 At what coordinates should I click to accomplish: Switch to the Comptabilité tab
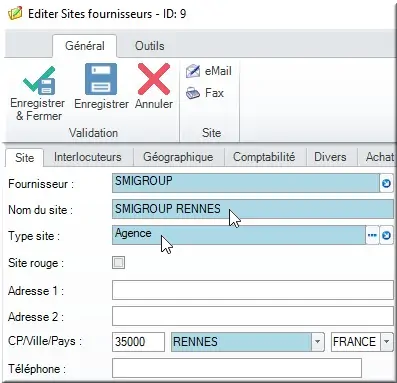point(264,157)
